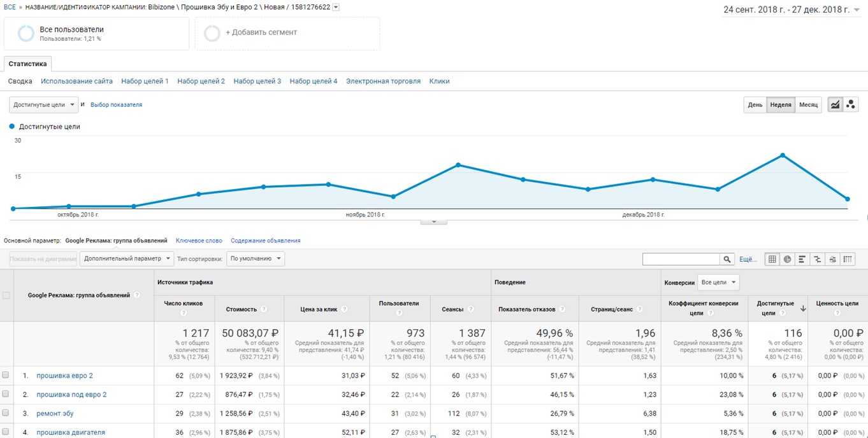Image resolution: width=868 pixels, height=438 pixels.
Task: Select data table view
Action: (x=772, y=259)
